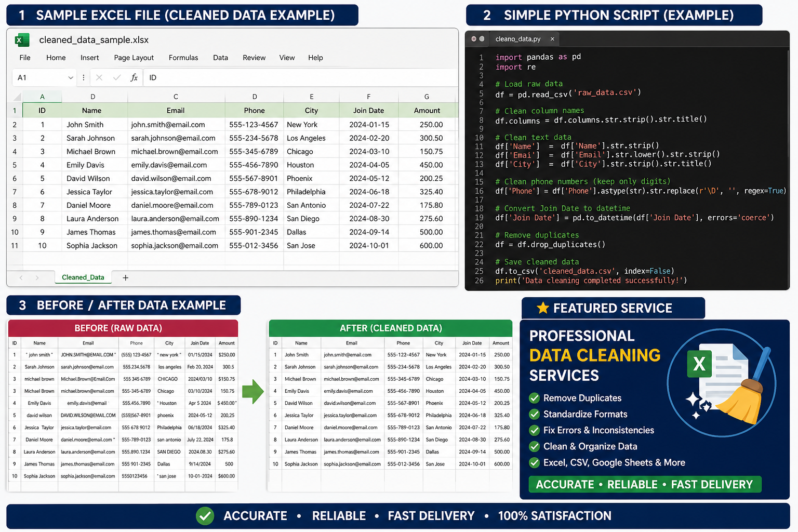
Task: Open the Page Layout menu
Action: coord(134,58)
